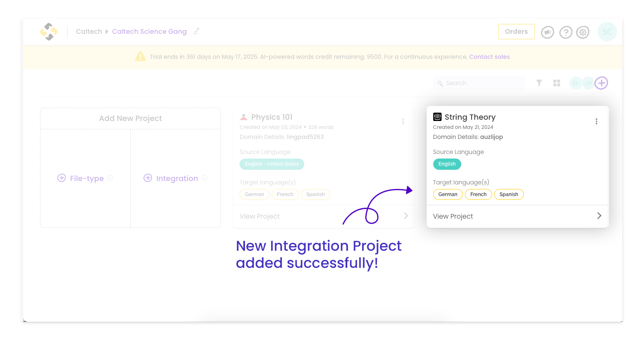Open the help question mark icon
644x340 pixels.
click(566, 32)
